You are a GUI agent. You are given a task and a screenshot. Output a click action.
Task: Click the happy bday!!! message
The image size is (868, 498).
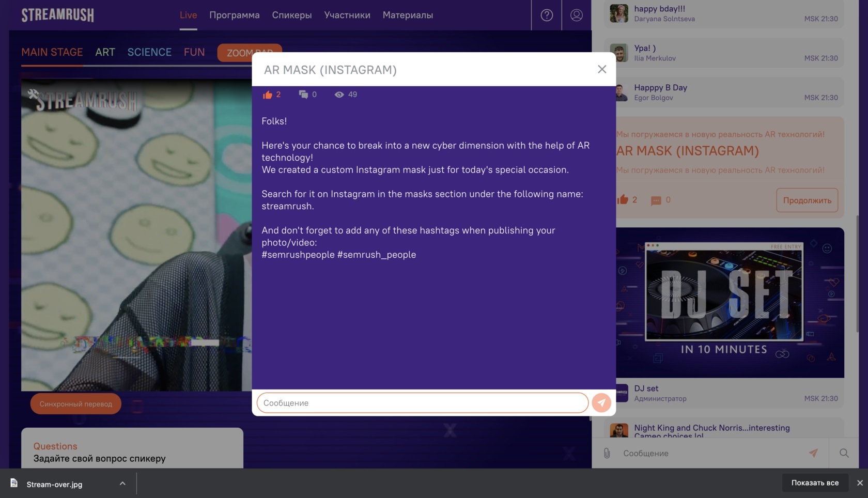660,9
